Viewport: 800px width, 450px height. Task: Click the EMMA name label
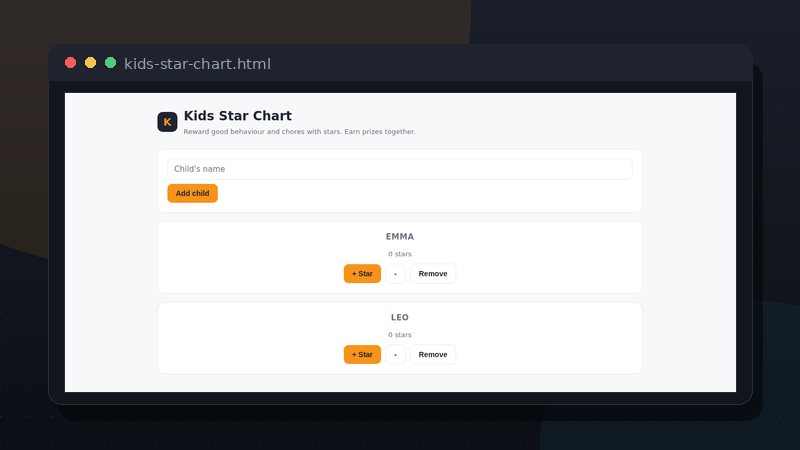399,237
